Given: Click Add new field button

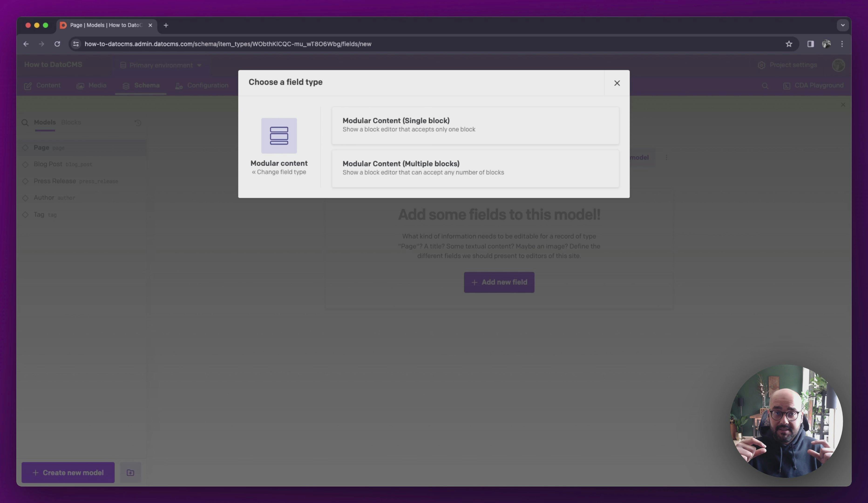Looking at the screenshot, I should pyautogui.click(x=499, y=282).
